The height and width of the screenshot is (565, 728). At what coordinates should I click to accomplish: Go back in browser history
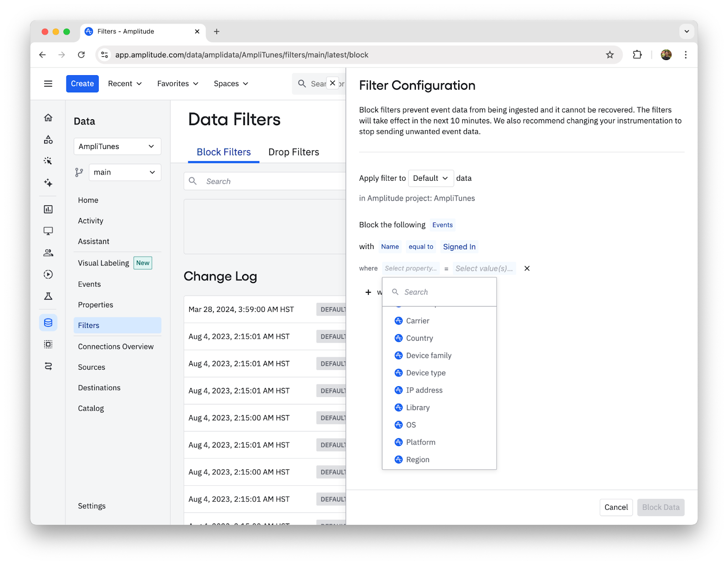[42, 55]
